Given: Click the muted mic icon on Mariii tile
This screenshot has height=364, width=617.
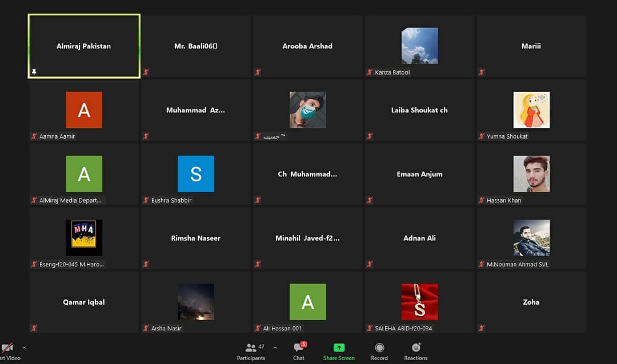Looking at the screenshot, I should coord(481,72).
